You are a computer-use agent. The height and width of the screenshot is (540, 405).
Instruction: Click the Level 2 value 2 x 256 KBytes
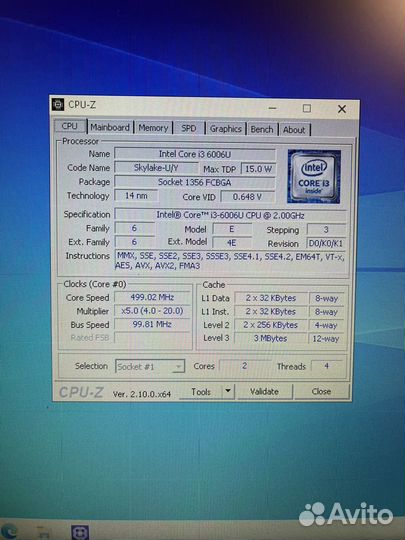click(x=271, y=325)
